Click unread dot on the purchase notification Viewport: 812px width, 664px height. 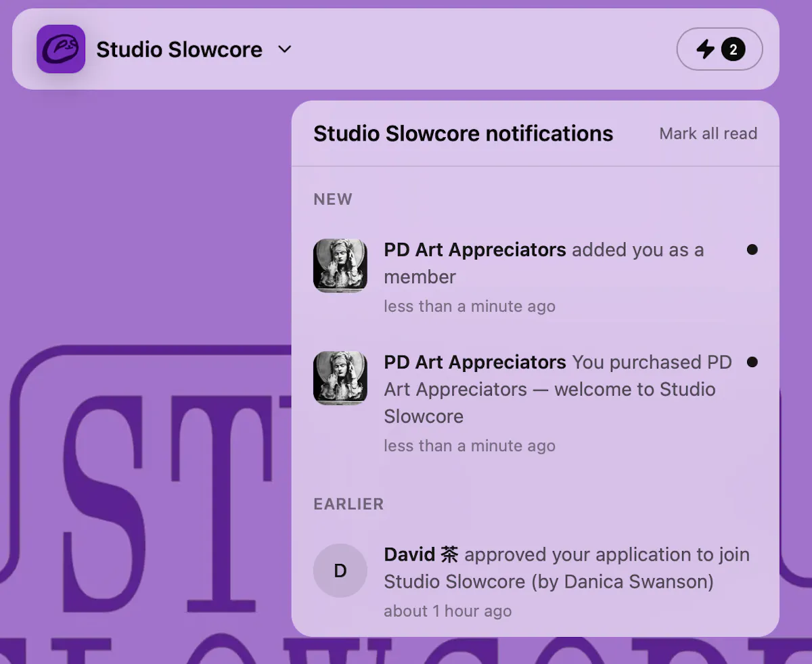tap(752, 362)
